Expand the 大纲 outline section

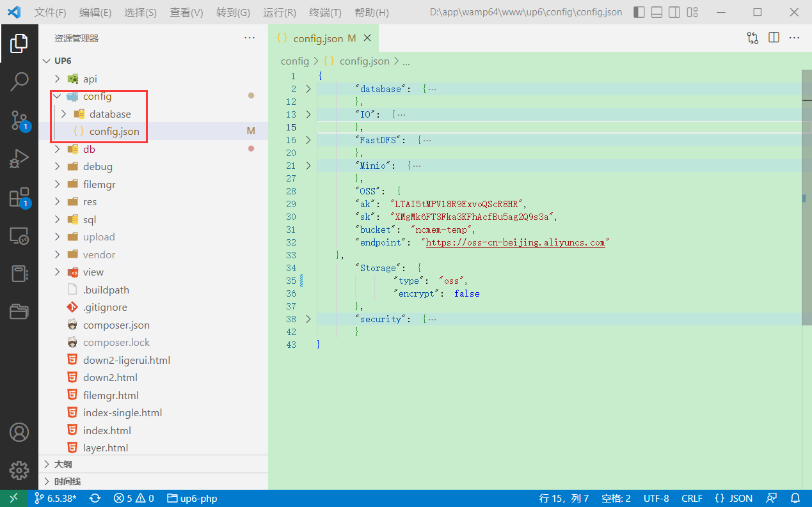(153, 464)
